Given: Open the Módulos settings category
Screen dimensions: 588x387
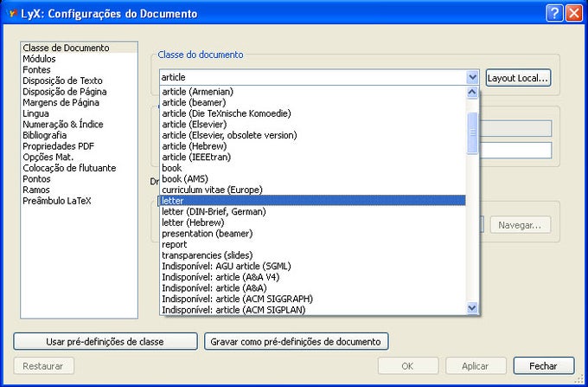Looking at the screenshot, I should click(40, 59).
